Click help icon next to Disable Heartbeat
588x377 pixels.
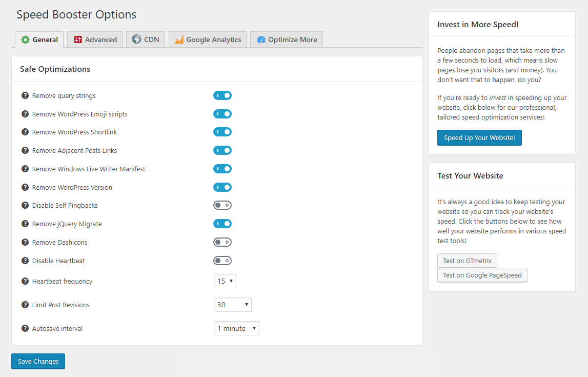pos(25,261)
